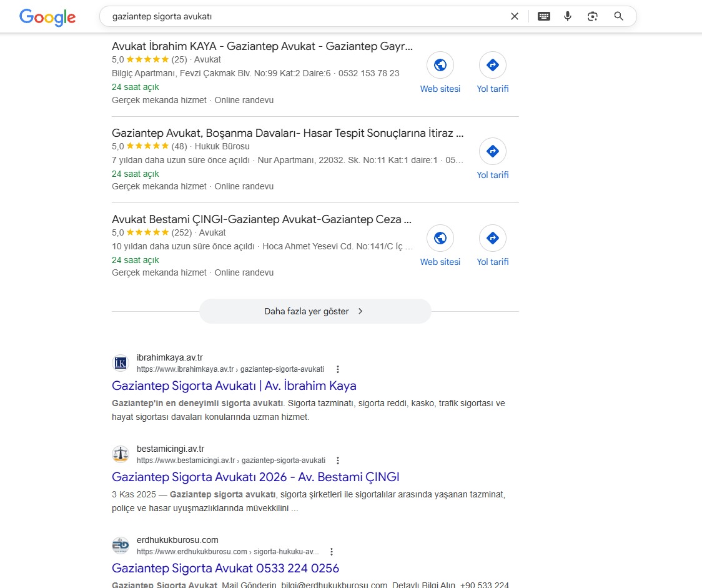The width and height of the screenshot is (702, 588).
Task: Open the on-screen keyboard icon
Action: coord(544,16)
